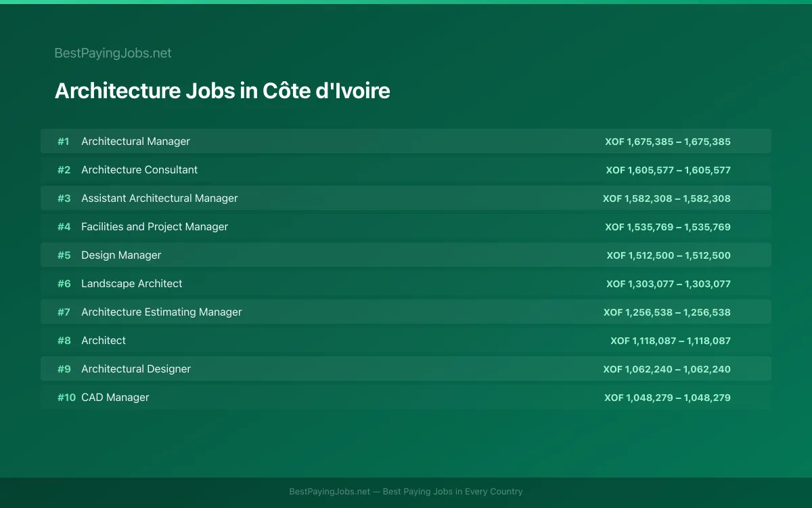The image size is (812, 508).
Task: Click salary XOF 1,535,769 – 1,535,769
Action: (668, 227)
